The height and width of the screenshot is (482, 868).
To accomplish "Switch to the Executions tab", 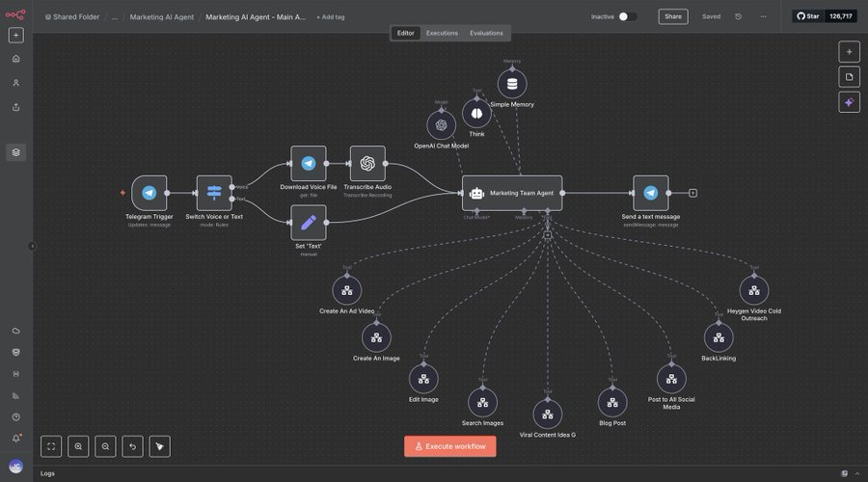I will point(442,33).
